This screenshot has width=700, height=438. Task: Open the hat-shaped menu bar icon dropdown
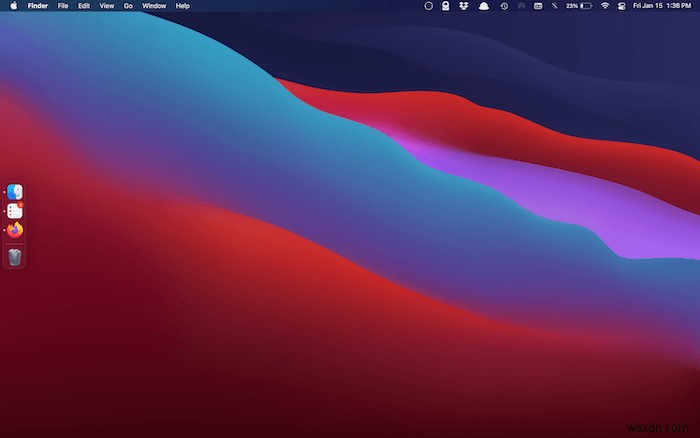click(x=483, y=6)
